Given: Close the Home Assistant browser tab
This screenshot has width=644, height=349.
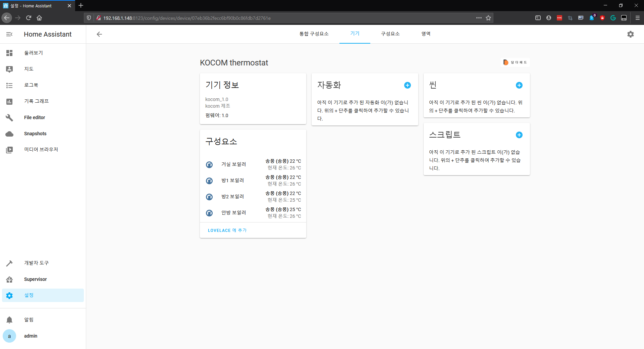Looking at the screenshot, I should coord(69,6).
